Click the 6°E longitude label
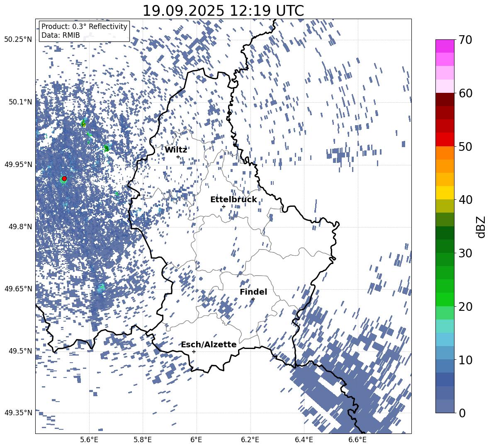 196,441
